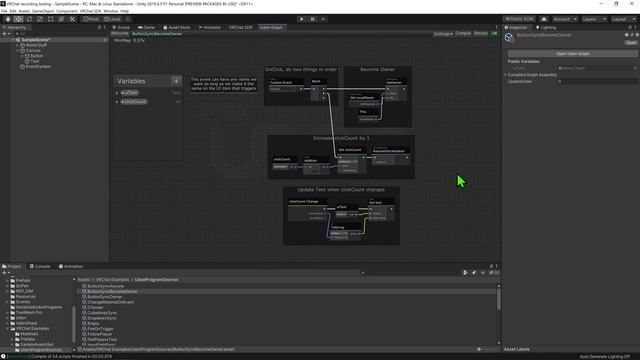Switch to the Game tab

pos(147,27)
